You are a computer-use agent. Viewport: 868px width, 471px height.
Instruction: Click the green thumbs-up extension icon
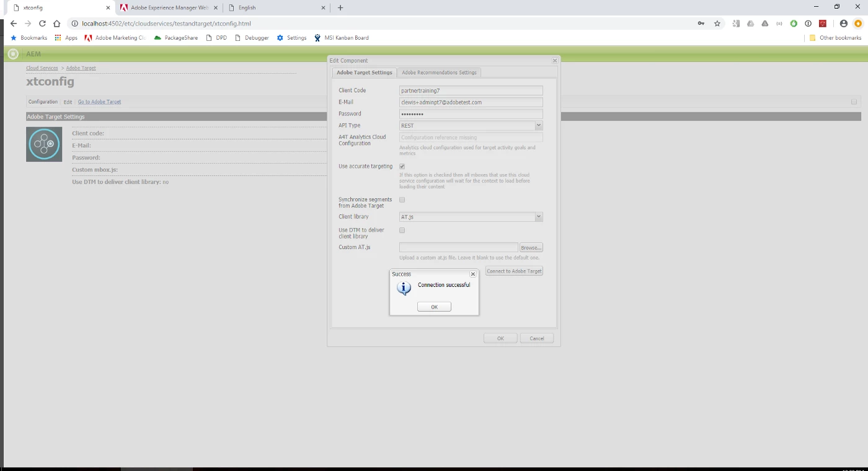794,24
